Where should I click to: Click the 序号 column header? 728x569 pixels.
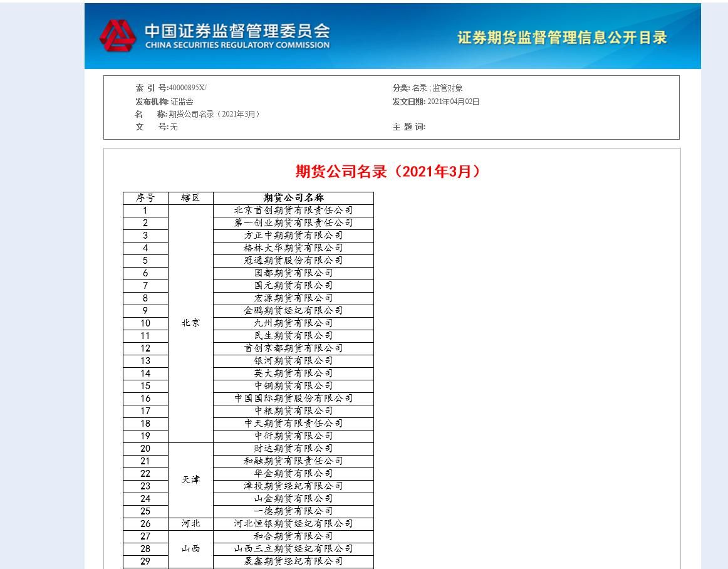coord(145,198)
